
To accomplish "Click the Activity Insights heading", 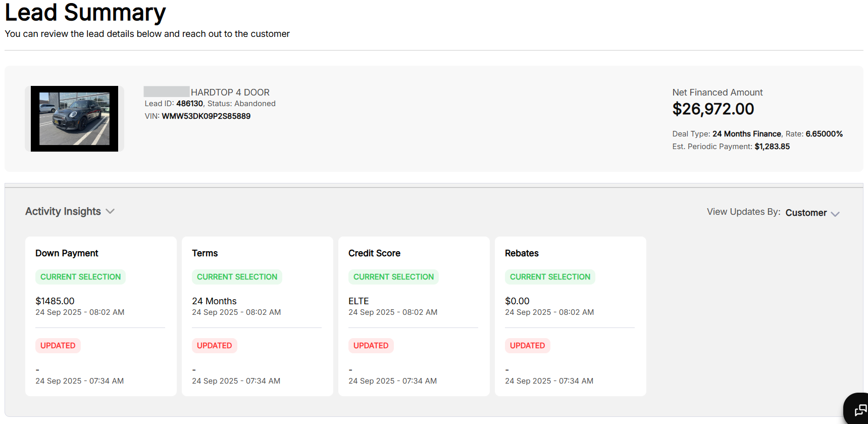I will (x=63, y=211).
